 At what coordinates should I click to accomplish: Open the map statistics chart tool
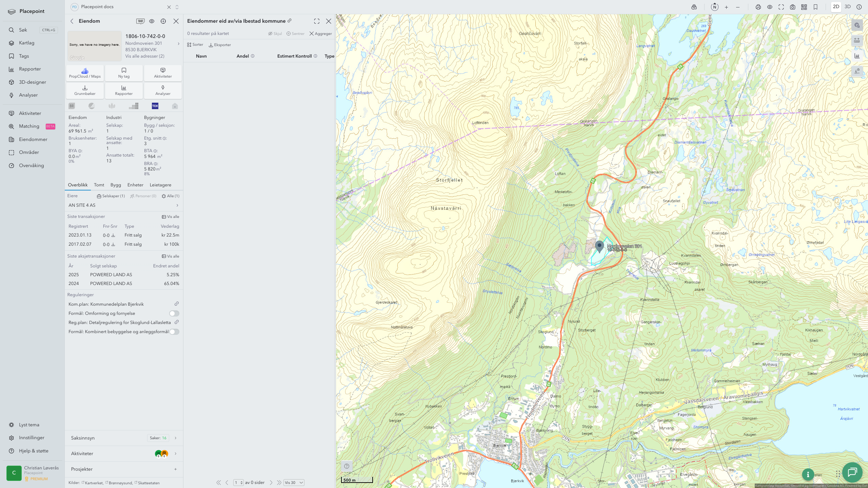[x=857, y=56]
